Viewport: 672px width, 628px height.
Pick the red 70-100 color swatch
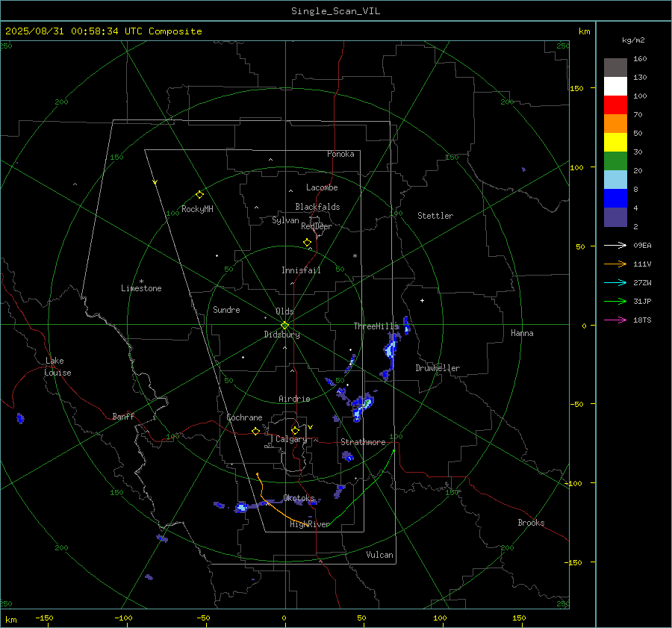(615, 105)
